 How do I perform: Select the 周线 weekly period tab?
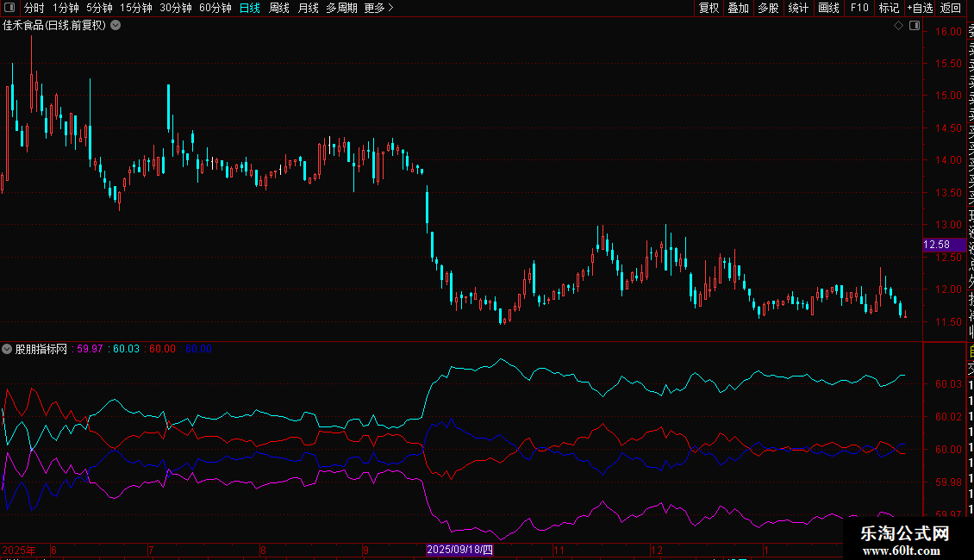(279, 8)
